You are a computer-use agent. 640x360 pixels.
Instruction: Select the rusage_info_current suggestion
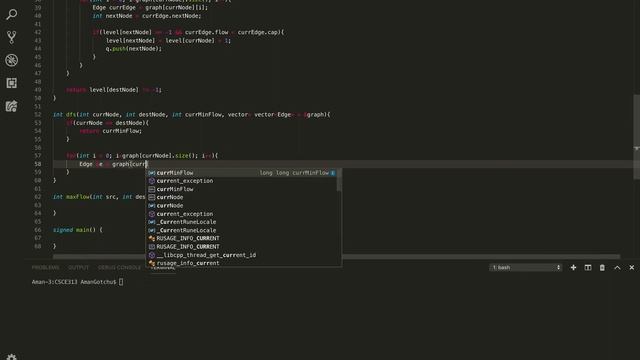[x=241, y=263]
